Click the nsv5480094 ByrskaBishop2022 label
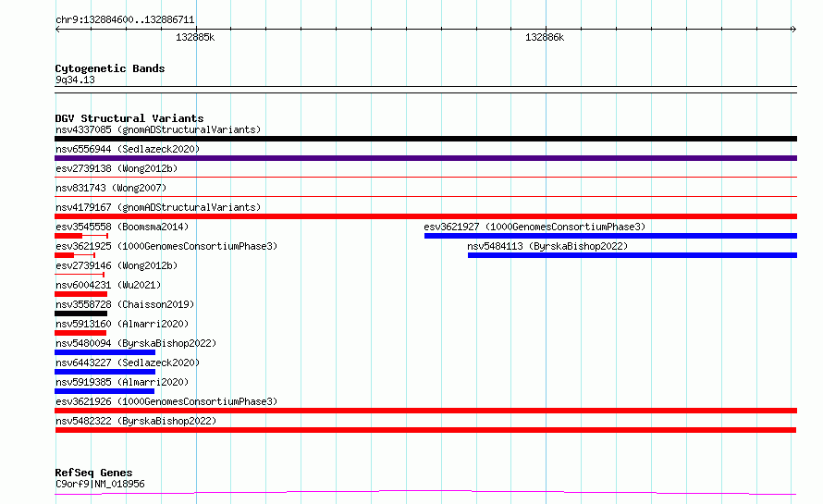This screenshot has width=823, height=504. [x=136, y=343]
